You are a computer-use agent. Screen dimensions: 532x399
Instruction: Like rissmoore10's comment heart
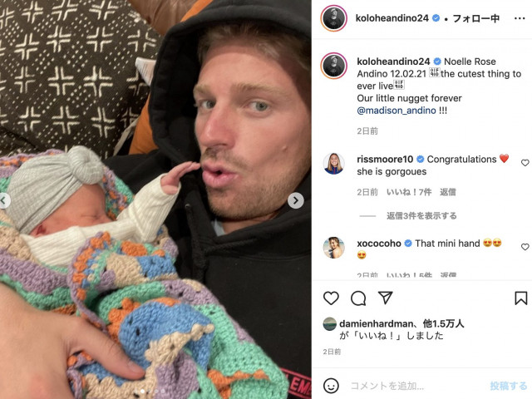pyautogui.click(x=525, y=163)
